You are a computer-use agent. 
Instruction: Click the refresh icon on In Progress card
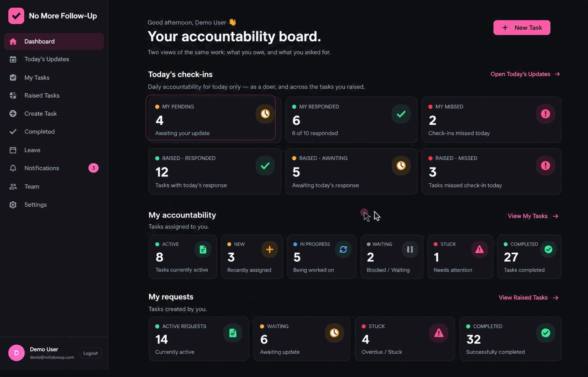point(343,250)
